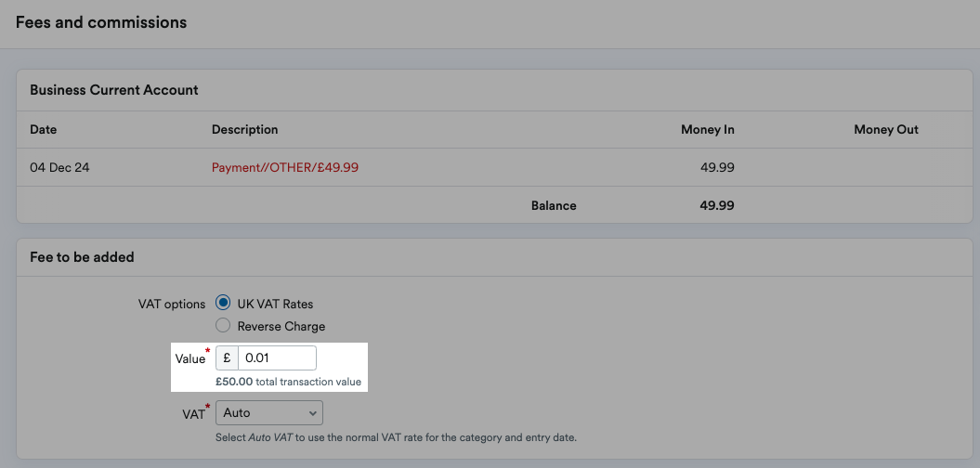The width and height of the screenshot is (980, 468).
Task: Click the Balance label
Action: 554,205
